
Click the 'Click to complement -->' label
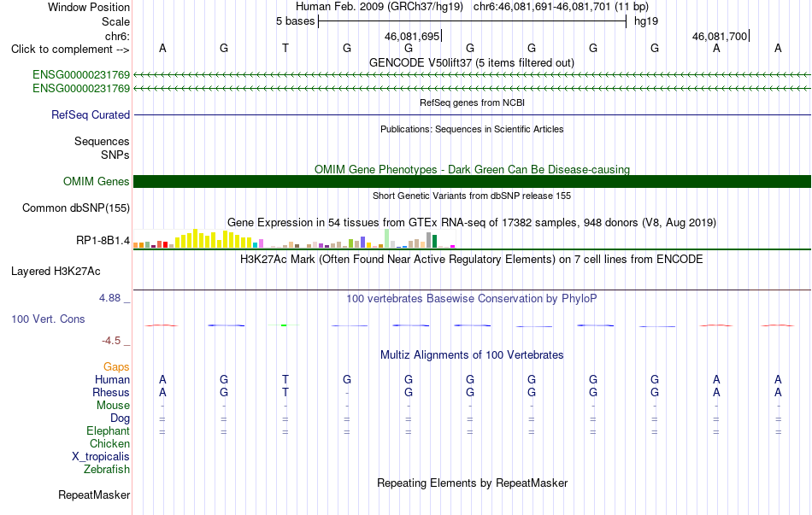coord(70,50)
